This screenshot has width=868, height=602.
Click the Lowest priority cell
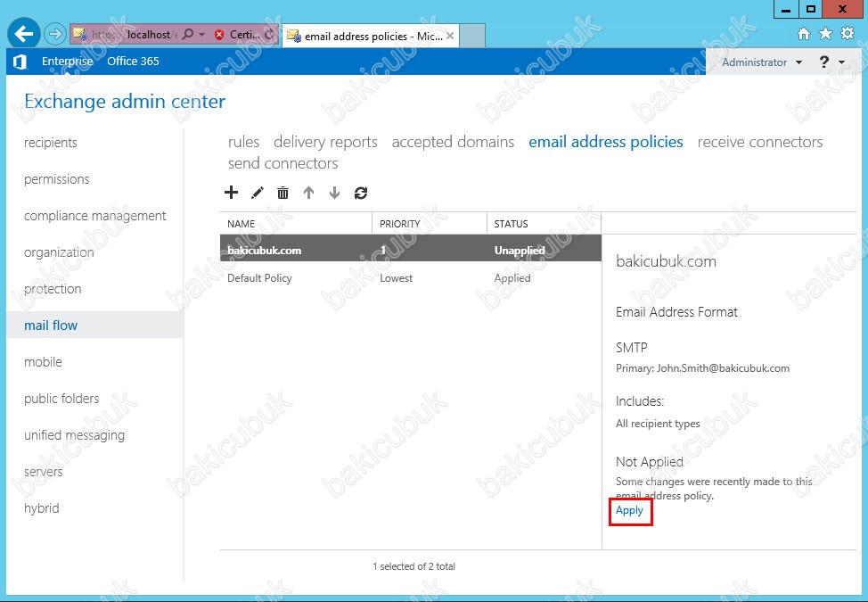396,278
